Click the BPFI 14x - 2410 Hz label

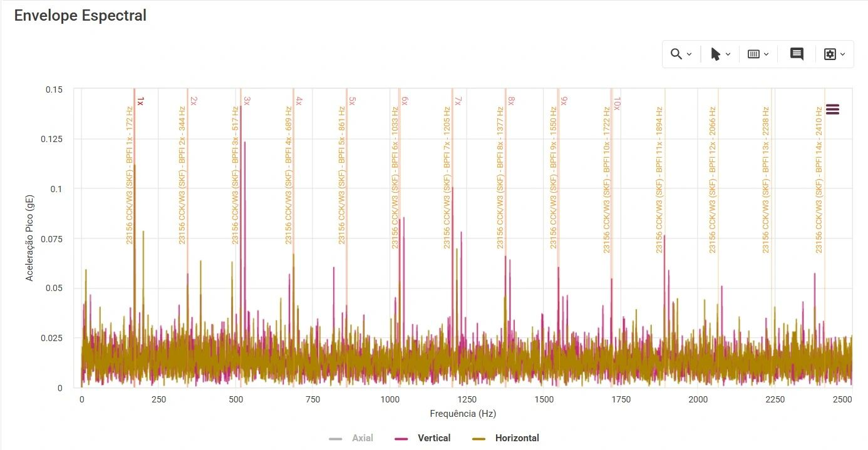click(819, 180)
